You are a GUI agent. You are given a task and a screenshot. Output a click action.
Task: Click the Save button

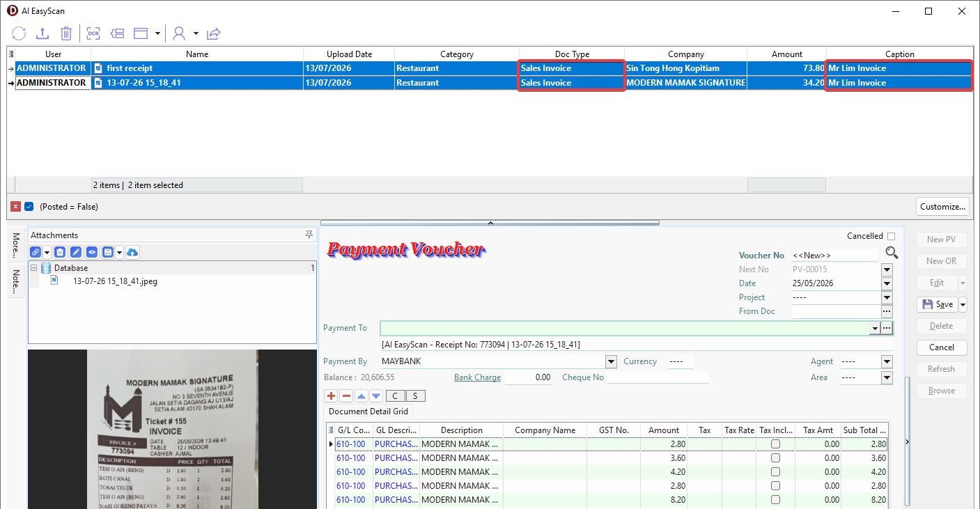[938, 304]
